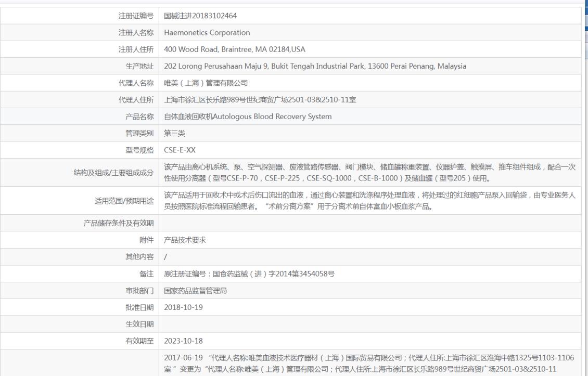The width and height of the screenshot is (588, 376).
Task: Select the 批准日期 label
Action: [x=139, y=307]
